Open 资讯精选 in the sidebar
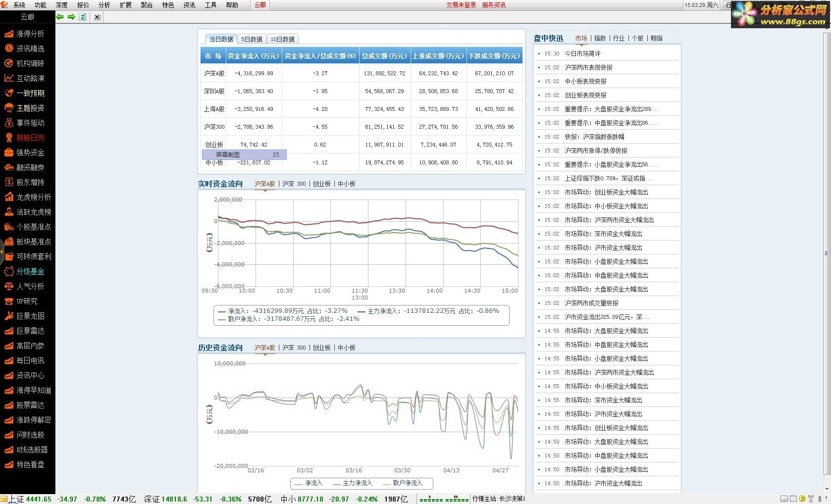Screen dimensions: 831x504 tap(25, 49)
